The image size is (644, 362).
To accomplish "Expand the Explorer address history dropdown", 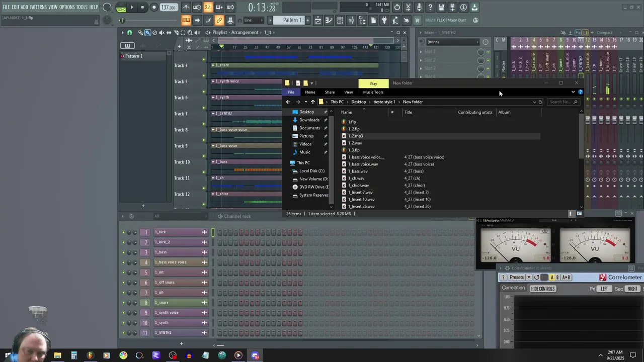I will (534, 102).
